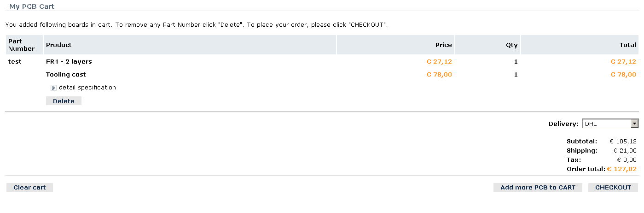
Task: Clear cart contents
Action: (x=29, y=188)
